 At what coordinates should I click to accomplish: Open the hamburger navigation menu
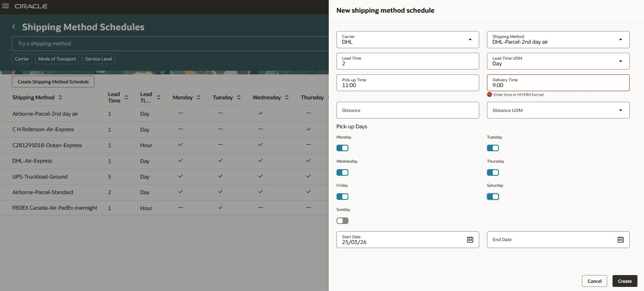(x=5, y=6)
